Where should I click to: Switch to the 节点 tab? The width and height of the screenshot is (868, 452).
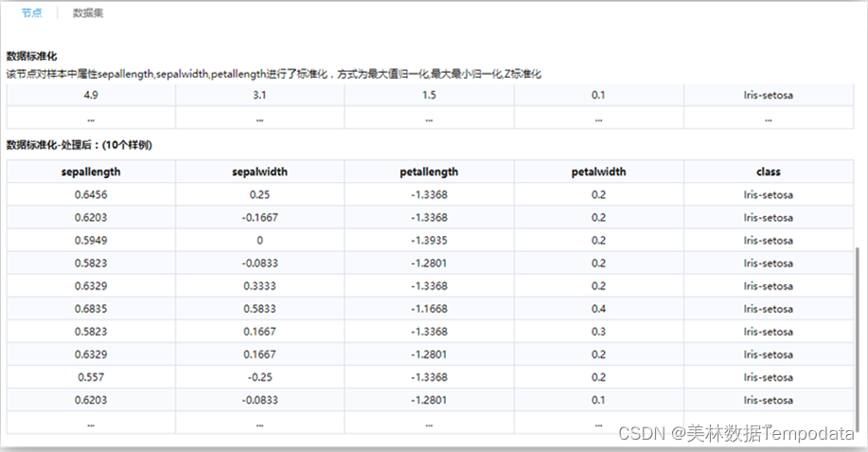pos(31,12)
